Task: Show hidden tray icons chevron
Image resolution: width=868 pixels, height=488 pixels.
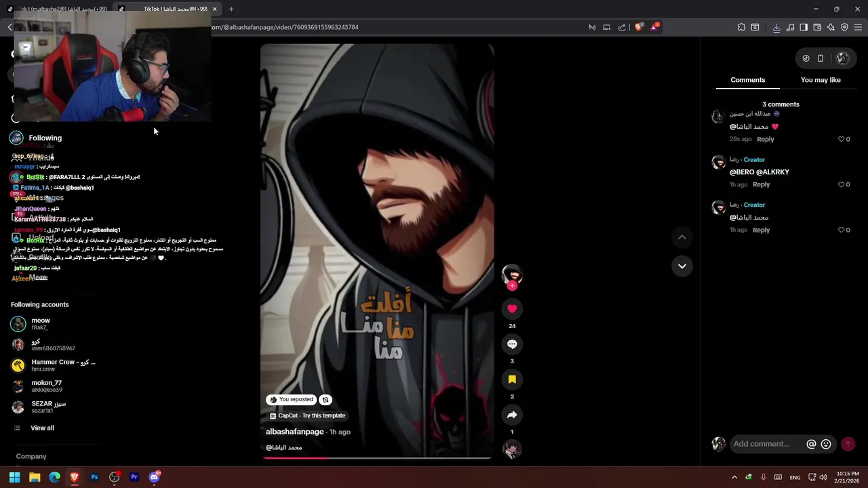Action: [x=734, y=477]
